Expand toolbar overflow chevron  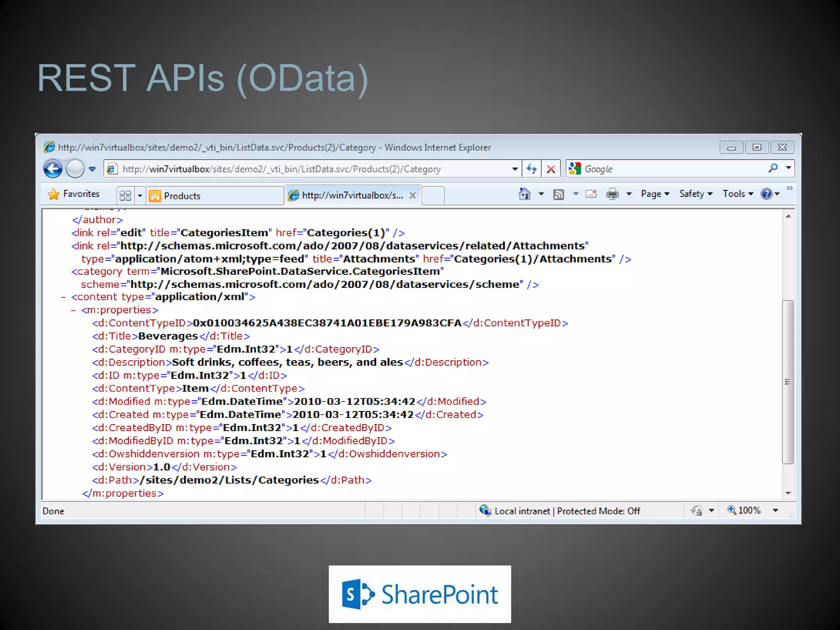790,188
